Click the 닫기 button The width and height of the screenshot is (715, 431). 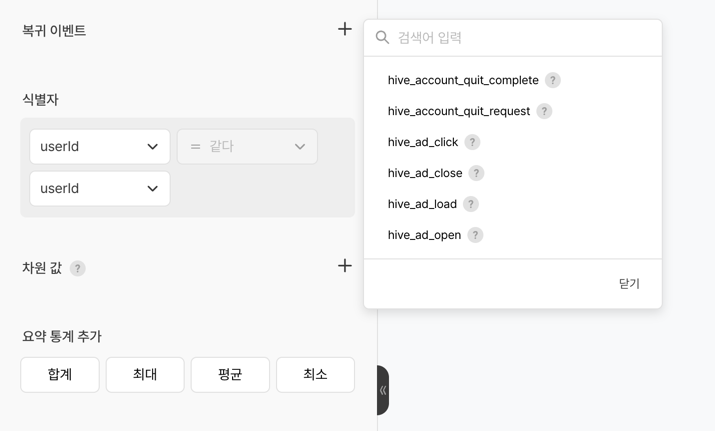point(629,284)
